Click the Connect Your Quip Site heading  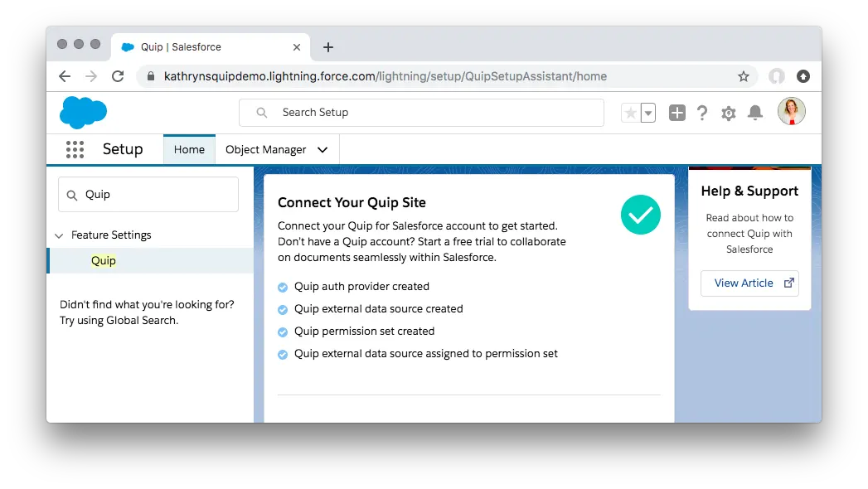[352, 202]
